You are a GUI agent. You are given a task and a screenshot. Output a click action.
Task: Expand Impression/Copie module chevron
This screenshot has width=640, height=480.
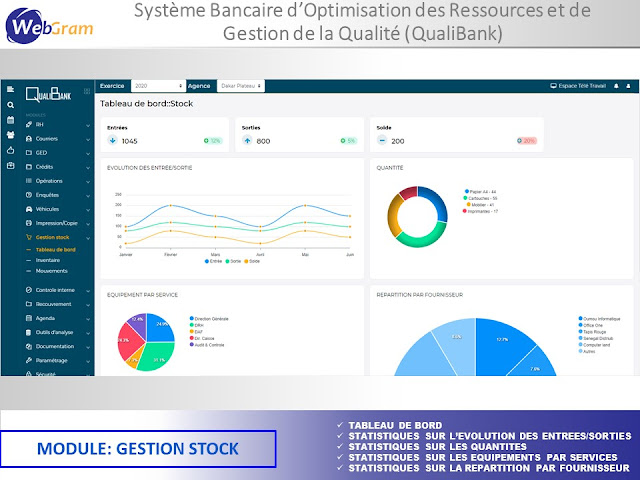(88, 224)
